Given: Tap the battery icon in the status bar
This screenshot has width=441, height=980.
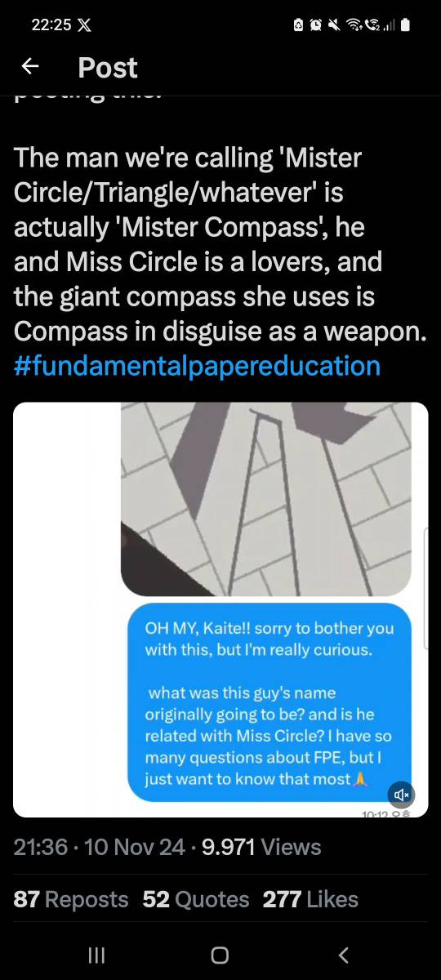Looking at the screenshot, I should (404, 25).
